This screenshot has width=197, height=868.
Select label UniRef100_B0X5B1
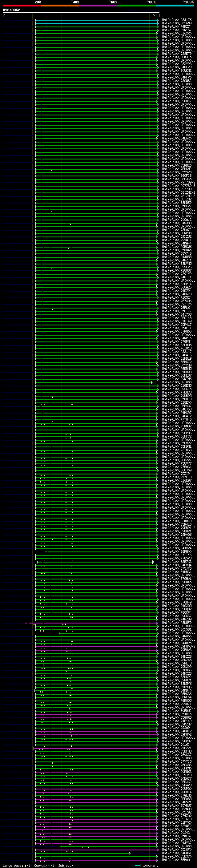(177, 629)
